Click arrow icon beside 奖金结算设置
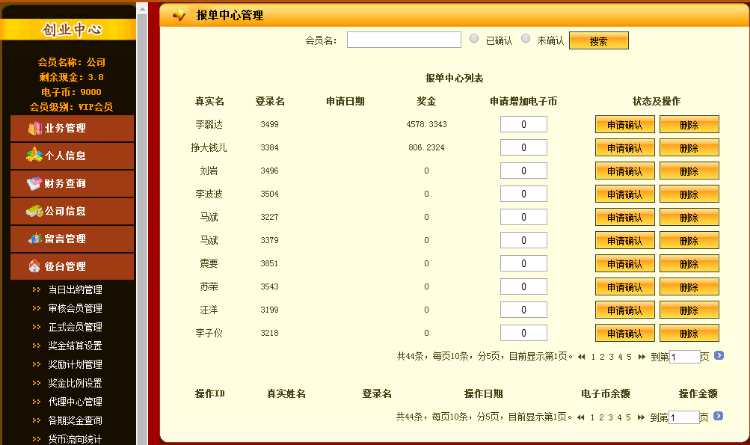Screen dimensions: 750x445 36,345
